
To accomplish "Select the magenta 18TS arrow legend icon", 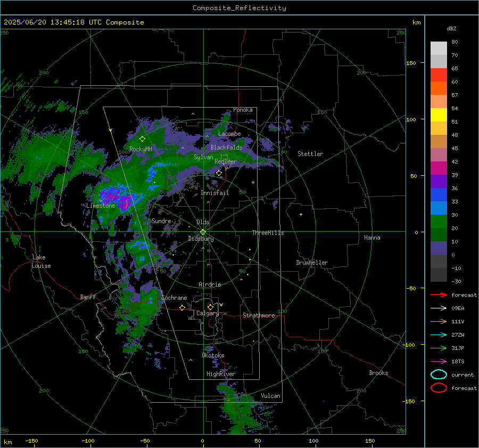I will point(439,361).
